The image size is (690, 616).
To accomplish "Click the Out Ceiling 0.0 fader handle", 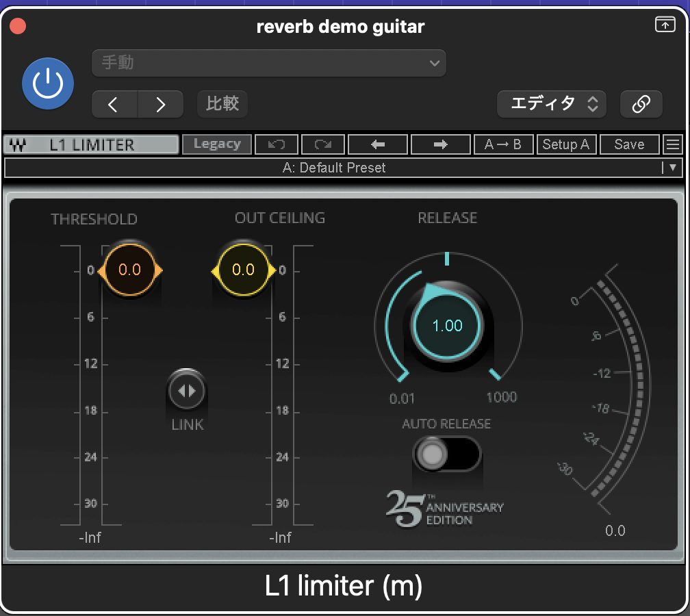I will (x=244, y=269).
